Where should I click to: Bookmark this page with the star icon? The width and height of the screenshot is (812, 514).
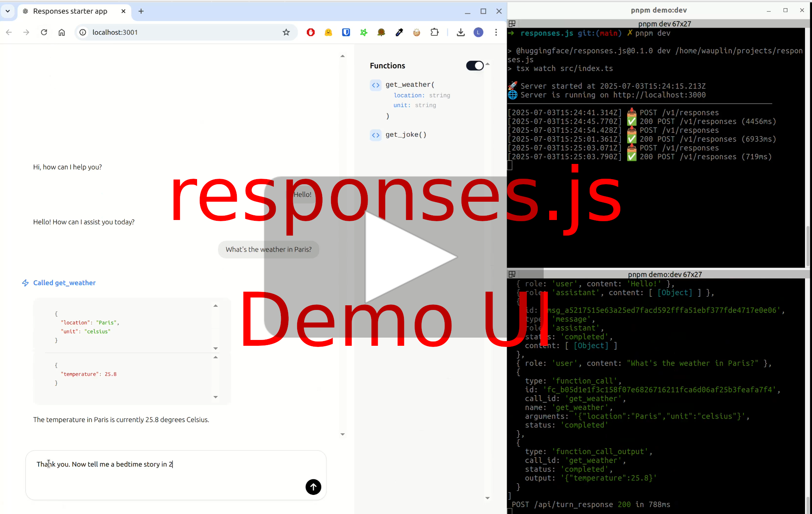coord(286,32)
